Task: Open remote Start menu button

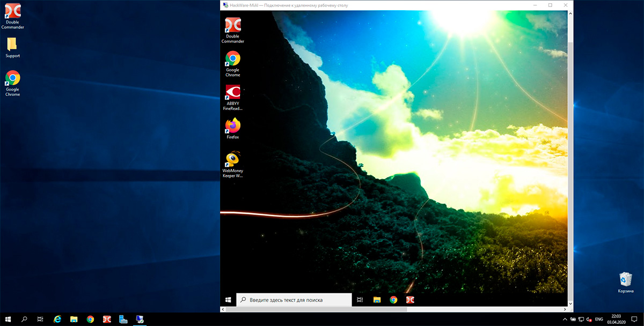Action: (228, 300)
